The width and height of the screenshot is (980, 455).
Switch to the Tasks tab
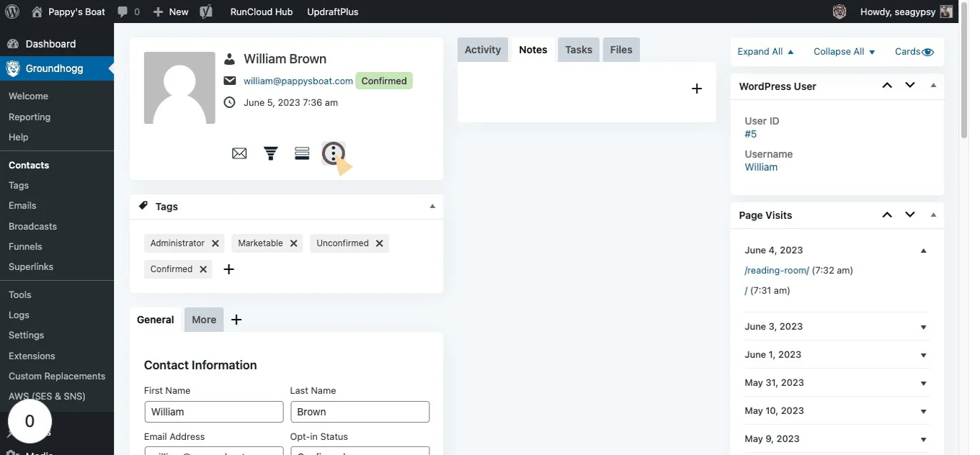pyautogui.click(x=579, y=50)
